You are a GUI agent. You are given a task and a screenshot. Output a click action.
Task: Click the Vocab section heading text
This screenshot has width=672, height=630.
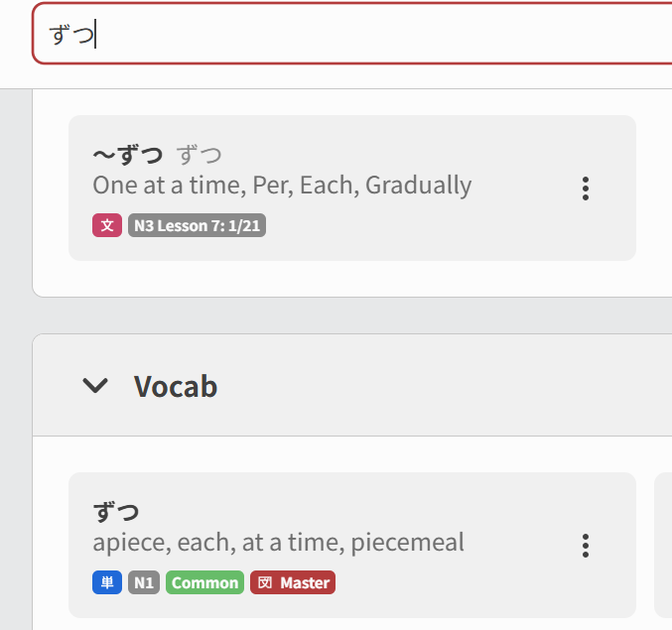pos(176,386)
